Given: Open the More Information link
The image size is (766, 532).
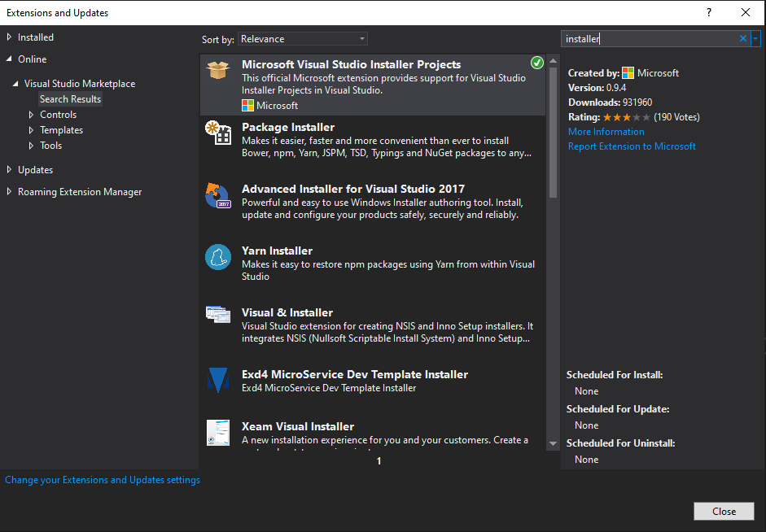Looking at the screenshot, I should (x=606, y=132).
